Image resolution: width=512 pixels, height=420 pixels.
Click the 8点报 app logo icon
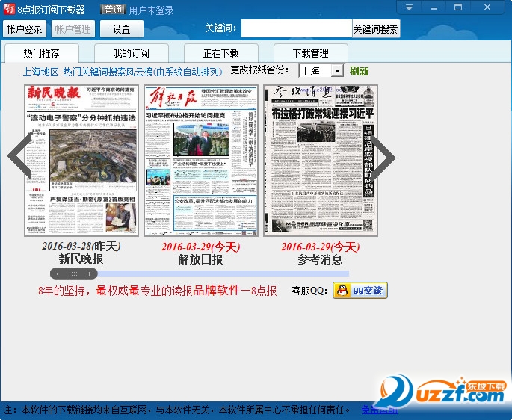[9, 9]
